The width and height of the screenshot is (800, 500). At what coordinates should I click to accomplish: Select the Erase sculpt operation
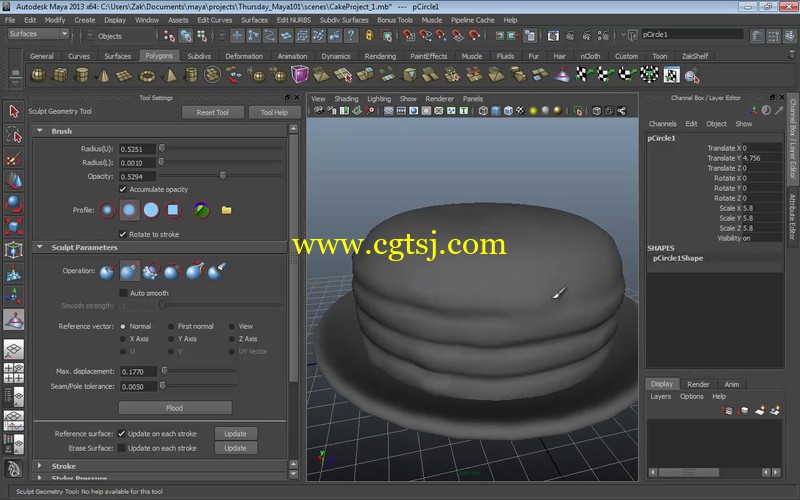pos(217,271)
